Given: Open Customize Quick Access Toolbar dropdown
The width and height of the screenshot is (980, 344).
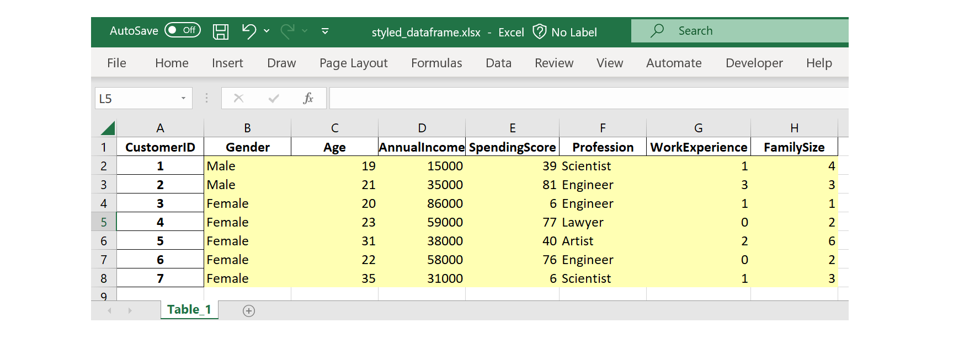Looking at the screenshot, I should click(x=325, y=31).
